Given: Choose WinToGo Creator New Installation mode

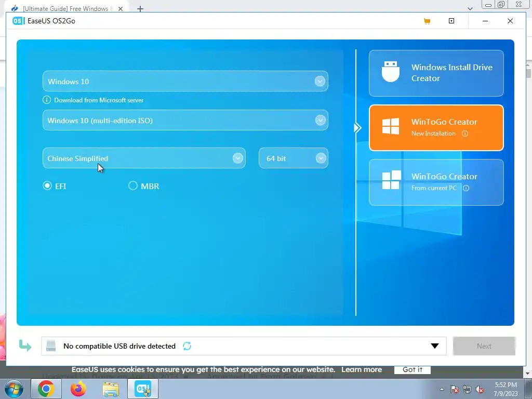Looking at the screenshot, I should pos(436,128).
